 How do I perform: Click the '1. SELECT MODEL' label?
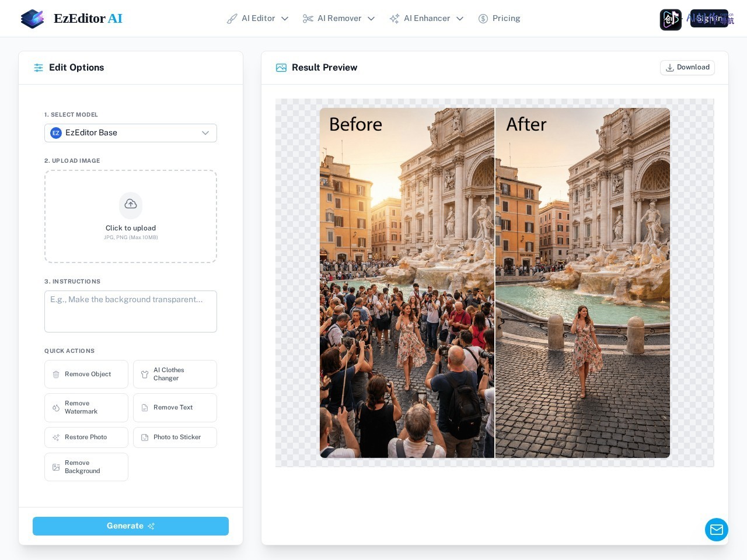[71, 115]
